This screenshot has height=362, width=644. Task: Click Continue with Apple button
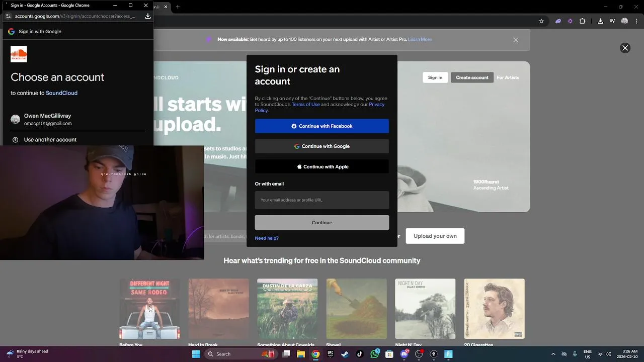click(x=322, y=166)
